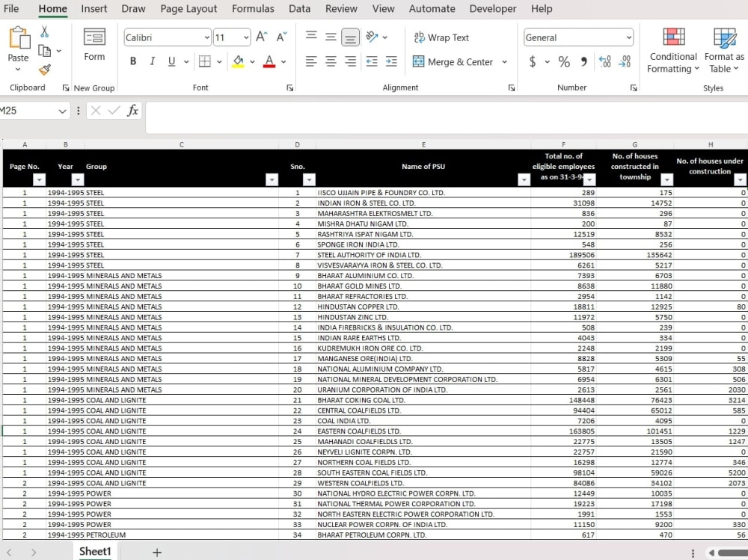
Task: Open the filter dropdown on the Year column
Action: coord(77,179)
